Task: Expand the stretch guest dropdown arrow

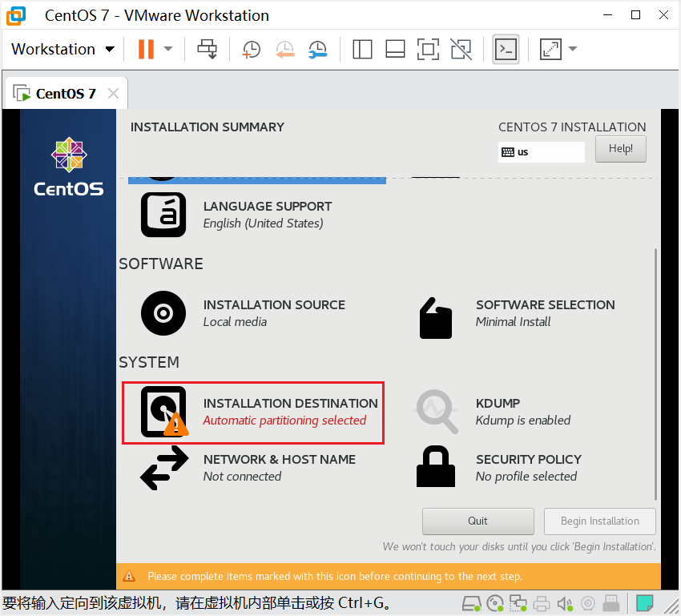Action: [573, 50]
